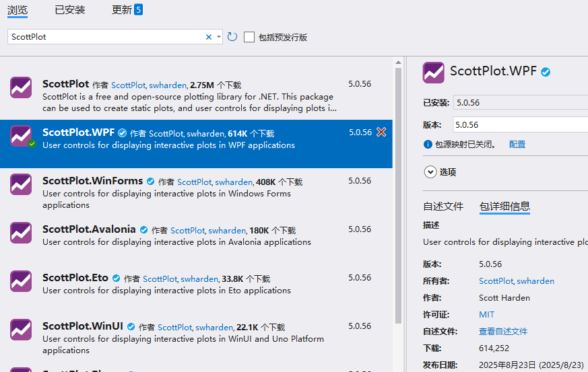Open the swharden owner link in details
Viewport: 588px width, 372px height.
[535, 281]
